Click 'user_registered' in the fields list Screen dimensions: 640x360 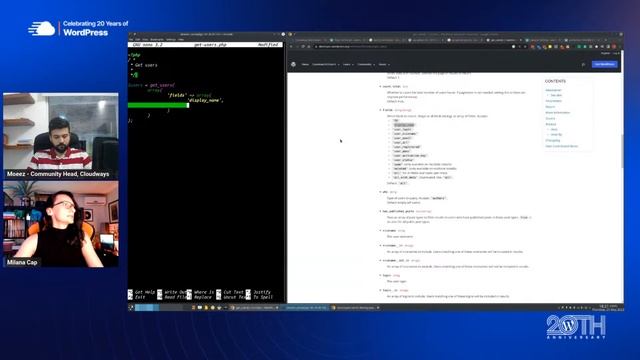click(407, 147)
